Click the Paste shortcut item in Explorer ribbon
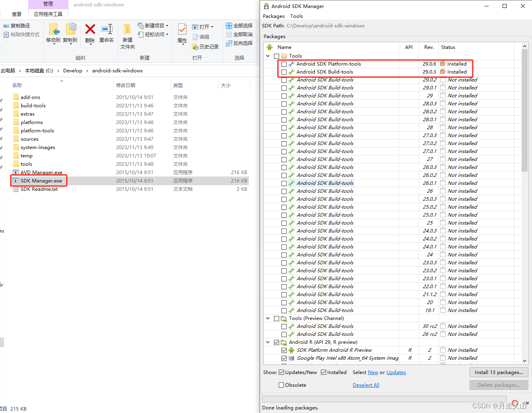This screenshot has width=532, height=413. point(21,35)
